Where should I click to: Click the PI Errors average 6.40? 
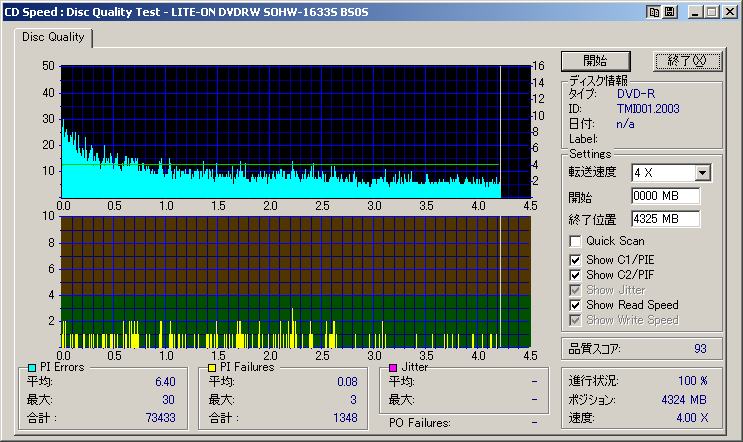[x=165, y=382]
